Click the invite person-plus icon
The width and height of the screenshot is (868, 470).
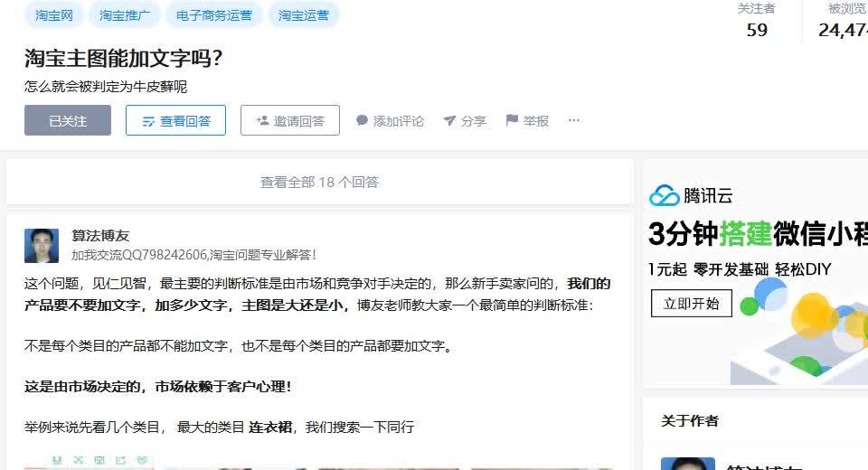point(262,120)
